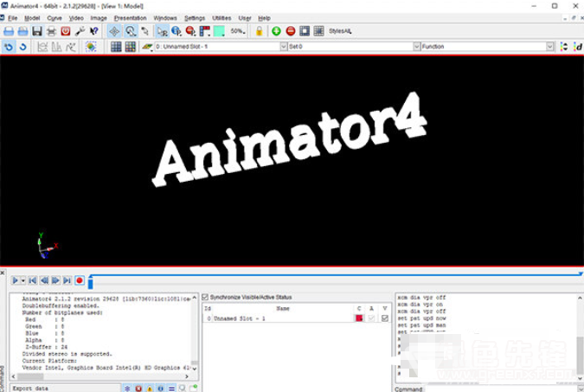Image resolution: width=584 pixels, height=392 pixels.
Task: Click the yellow padlock icon
Action: click(x=260, y=31)
